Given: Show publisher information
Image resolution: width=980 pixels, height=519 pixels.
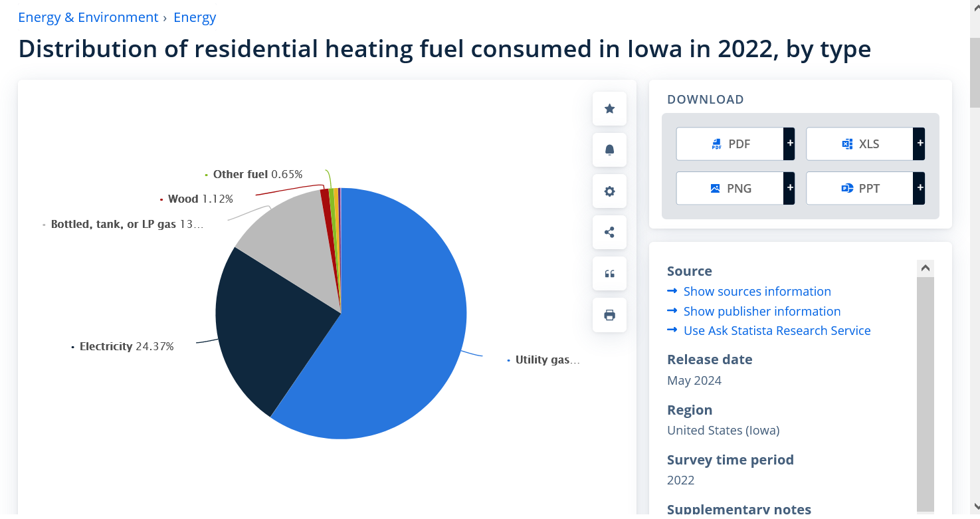Looking at the screenshot, I should (x=761, y=311).
